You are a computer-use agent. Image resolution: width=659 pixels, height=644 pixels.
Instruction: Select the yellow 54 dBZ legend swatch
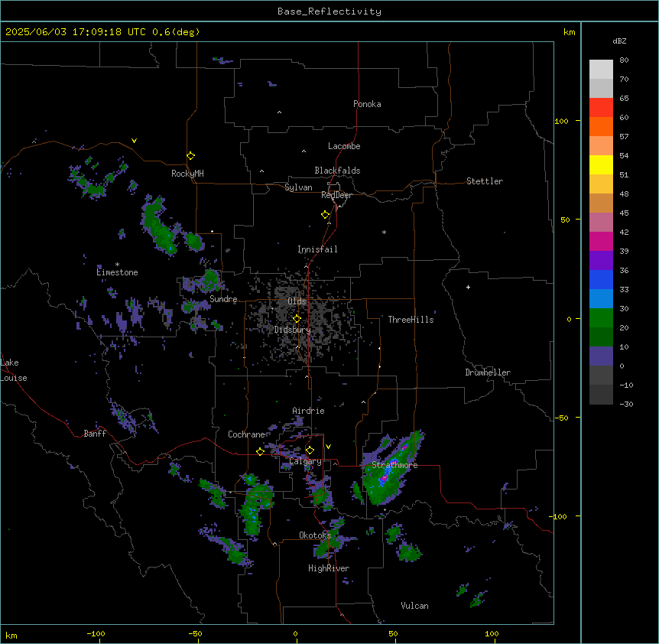pyautogui.click(x=601, y=164)
